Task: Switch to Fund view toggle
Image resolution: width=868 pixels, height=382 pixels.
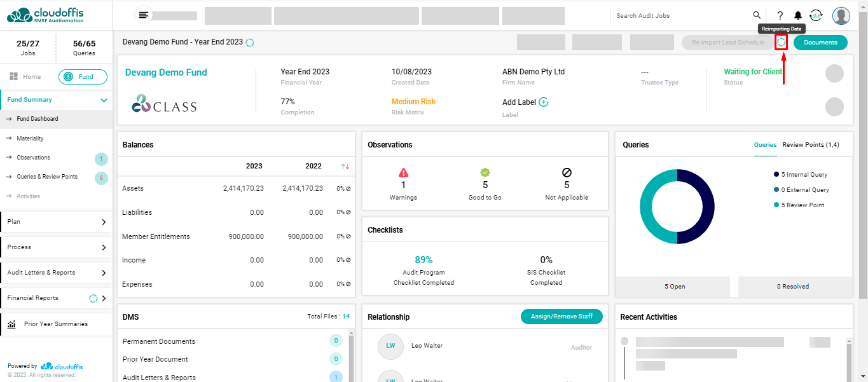Action: (83, 77)
